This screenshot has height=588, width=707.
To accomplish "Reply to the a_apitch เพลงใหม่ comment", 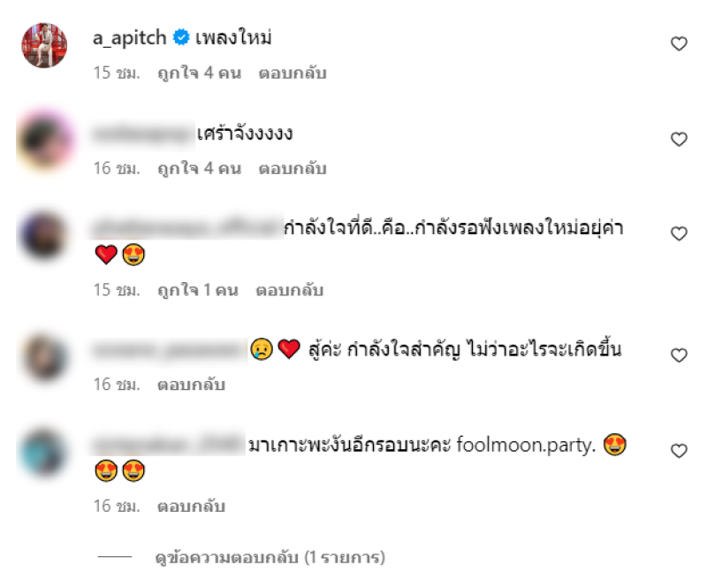I will (293, 73).
